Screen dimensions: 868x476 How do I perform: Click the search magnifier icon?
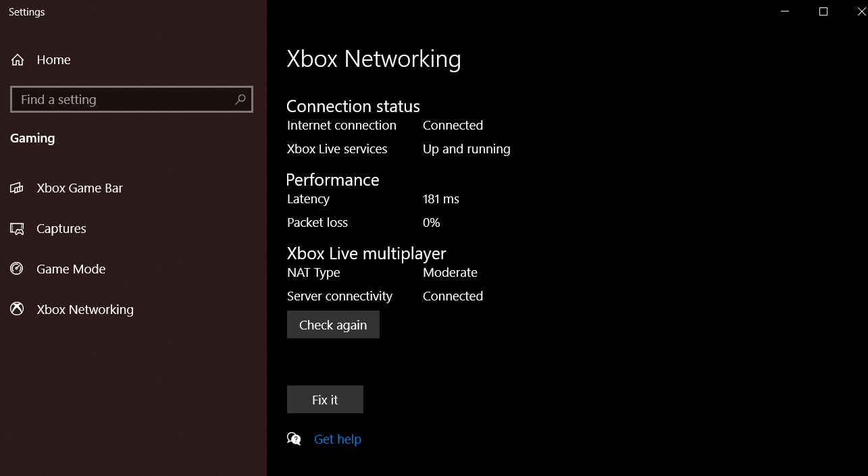[240, 99]
